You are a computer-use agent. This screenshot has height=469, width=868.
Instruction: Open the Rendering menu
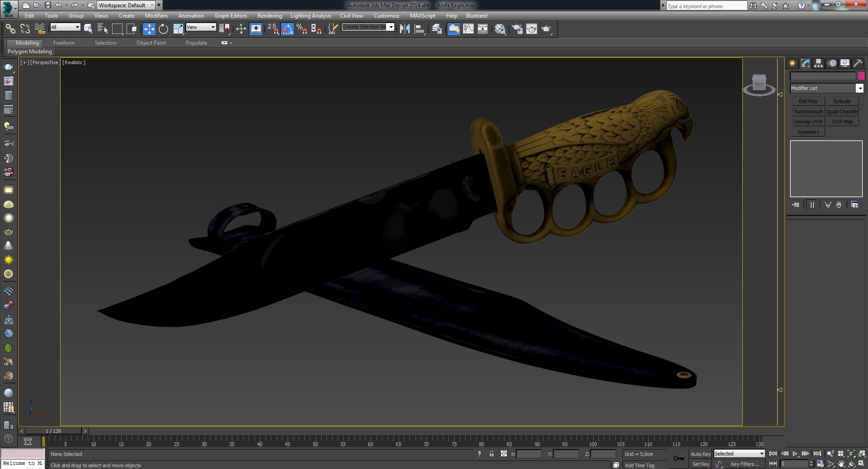click(x=269, y=16)
